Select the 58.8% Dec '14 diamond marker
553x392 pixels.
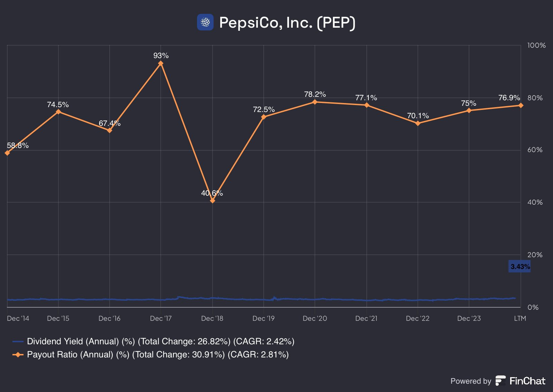7,153
